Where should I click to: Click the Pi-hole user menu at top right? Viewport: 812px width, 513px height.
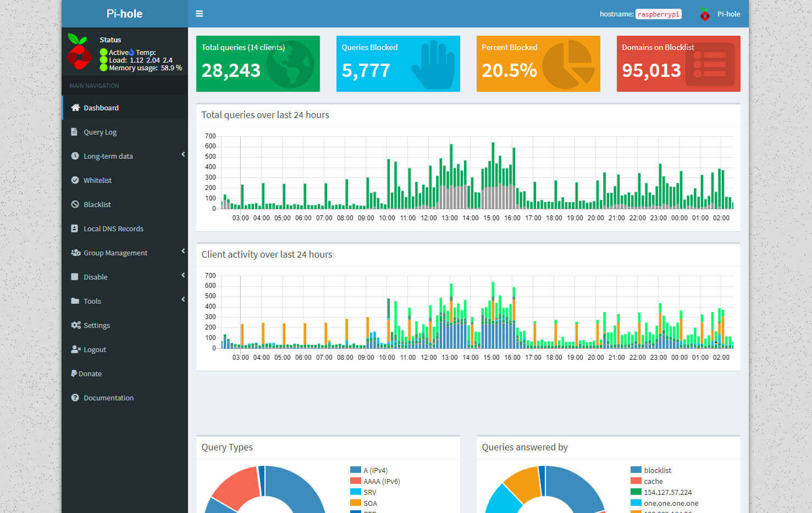click(720, 14)
